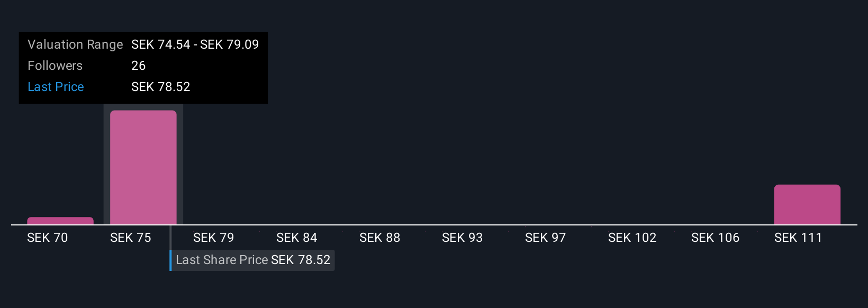Viewport: 868px width, 308px height.
Task: Select the SEK 88 axis label
Action: tap(379, 238)
